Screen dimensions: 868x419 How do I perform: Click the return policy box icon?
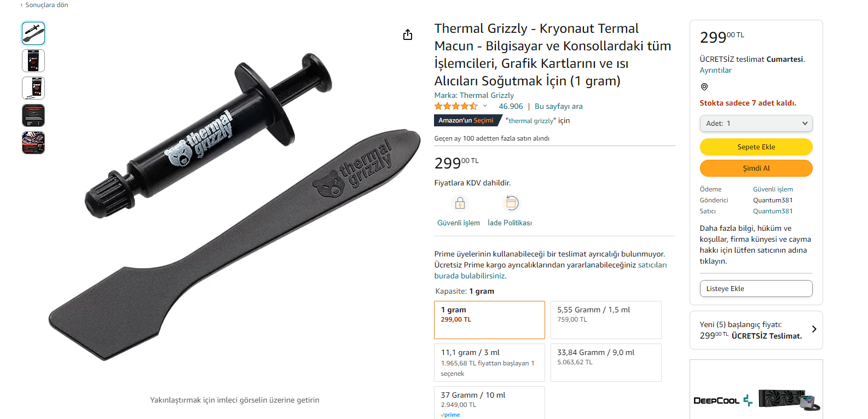[511, 203]
